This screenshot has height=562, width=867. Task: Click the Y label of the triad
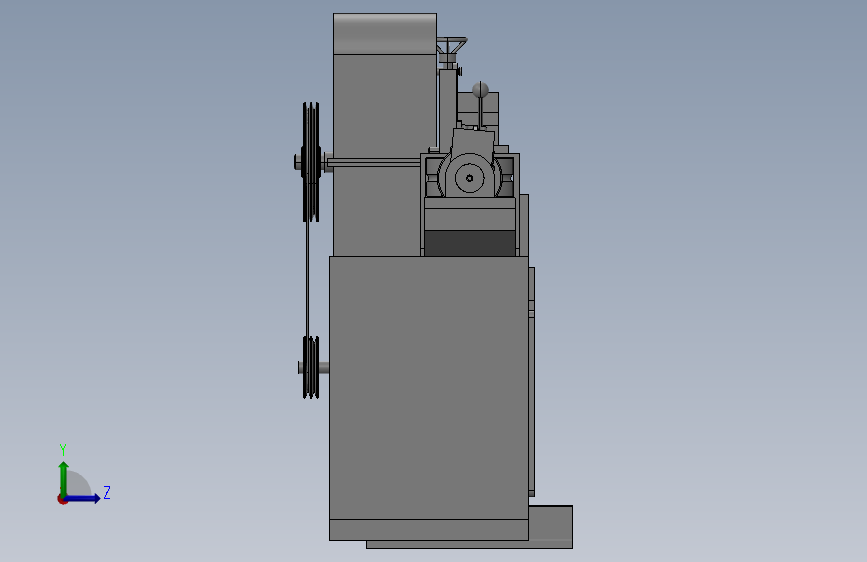click(63, 450)
